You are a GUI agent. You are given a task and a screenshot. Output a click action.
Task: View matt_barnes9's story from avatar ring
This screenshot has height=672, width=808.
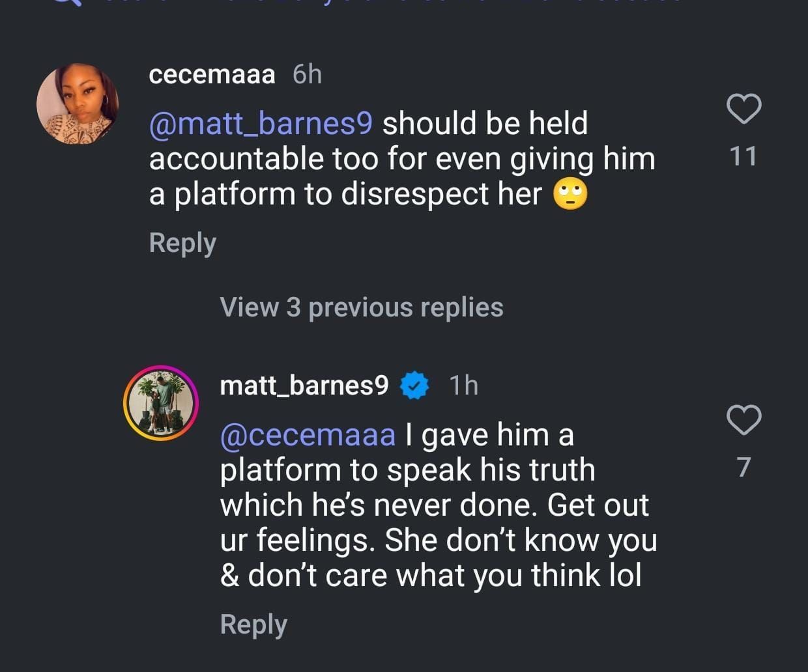click(161, 403)
